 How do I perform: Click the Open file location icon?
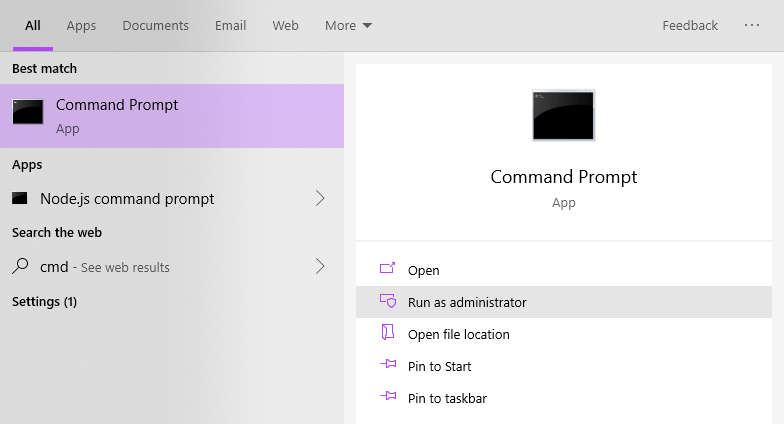click(x=388, y=334)
